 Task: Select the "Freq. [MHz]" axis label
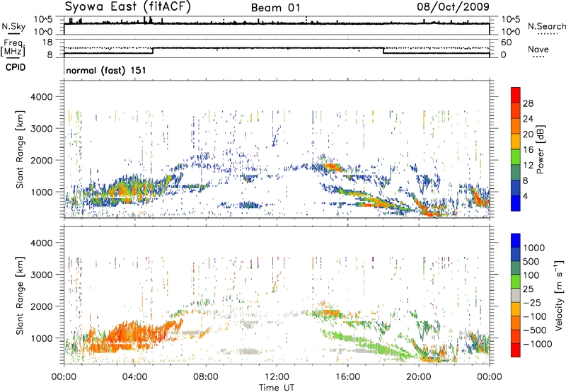point(13,48)
